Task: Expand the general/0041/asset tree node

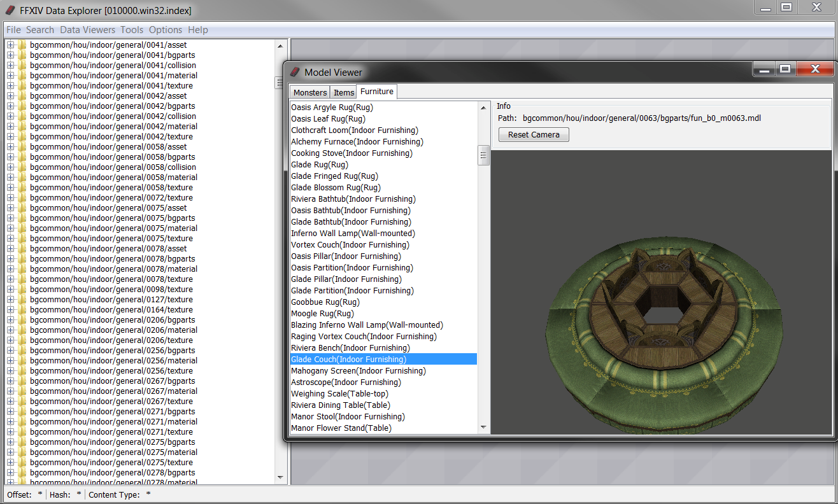Action: pyautogui.click(x=10, y=45)
